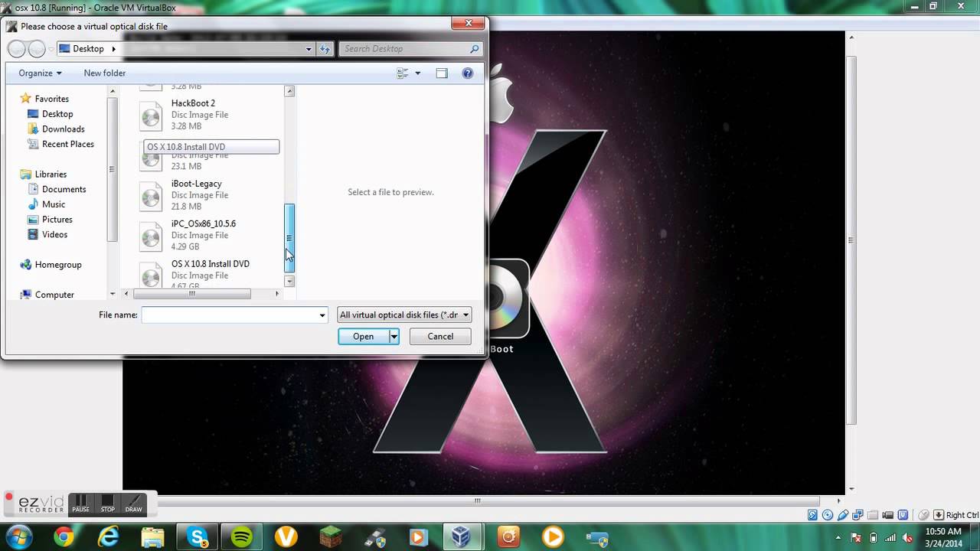Click VirtualBox optical disk status icon

[827, 515]
